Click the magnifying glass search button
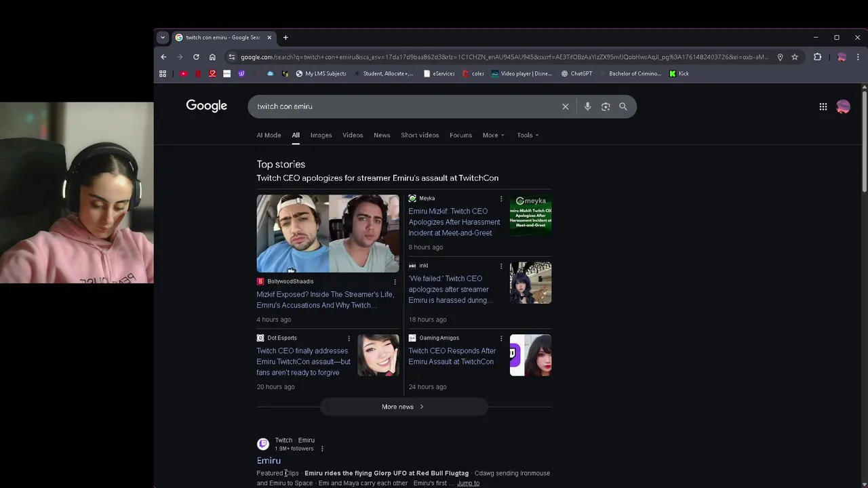868x488 pixels. point(623,106)
